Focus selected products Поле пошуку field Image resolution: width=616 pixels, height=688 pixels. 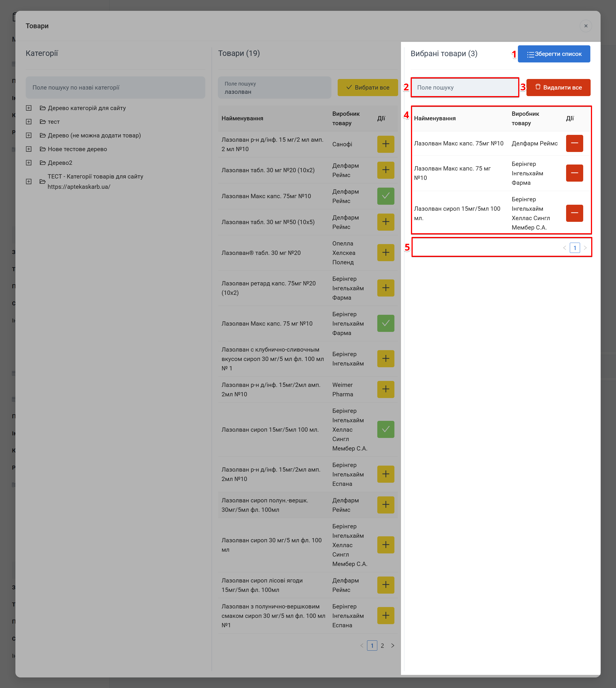point(464,88)
